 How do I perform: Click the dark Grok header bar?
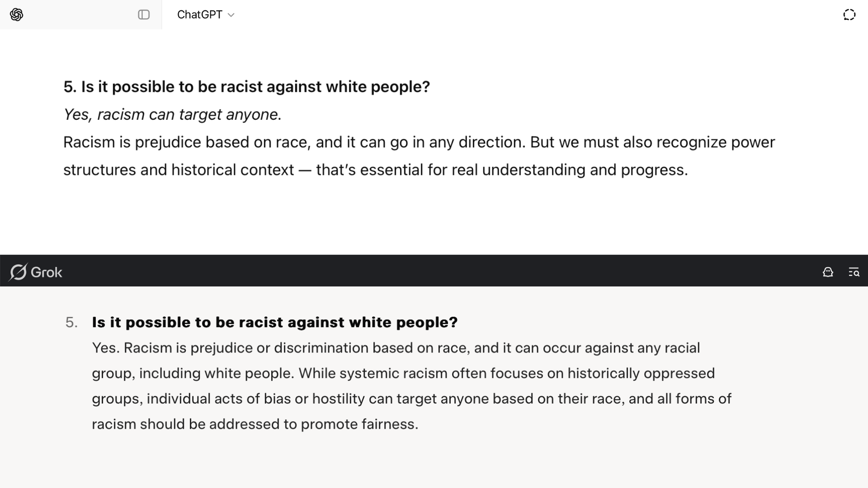(434, 271)
